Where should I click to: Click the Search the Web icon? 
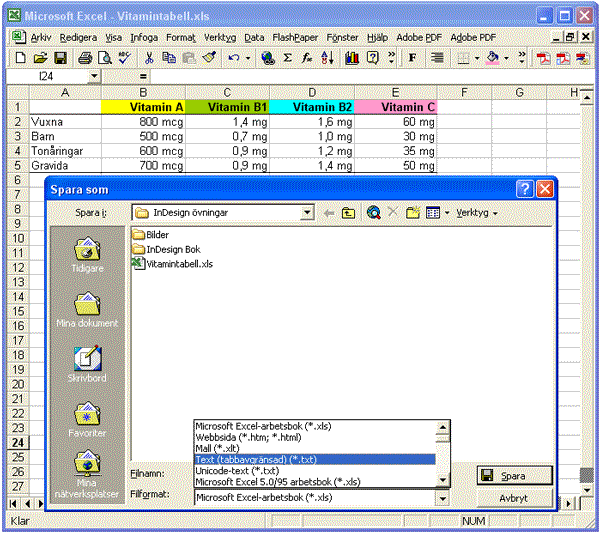click(373, 213)
